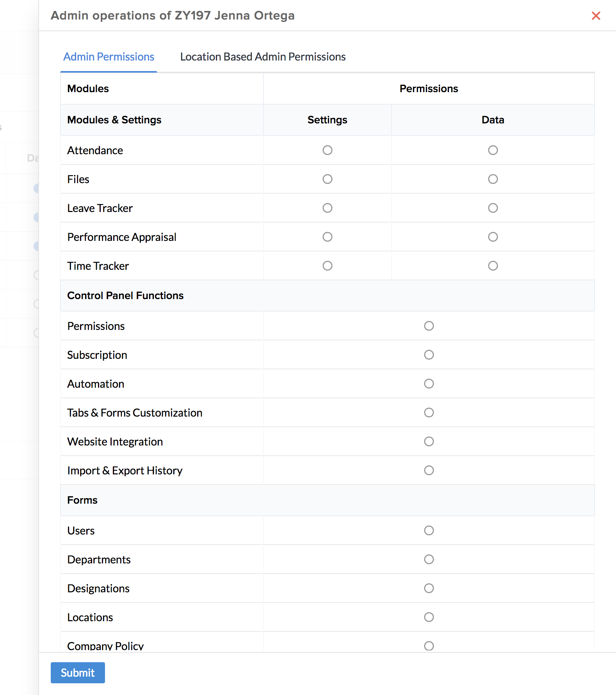Select Files Settings permission radio
This screenshot has width=616, height=695.
[x=328, y=179]
